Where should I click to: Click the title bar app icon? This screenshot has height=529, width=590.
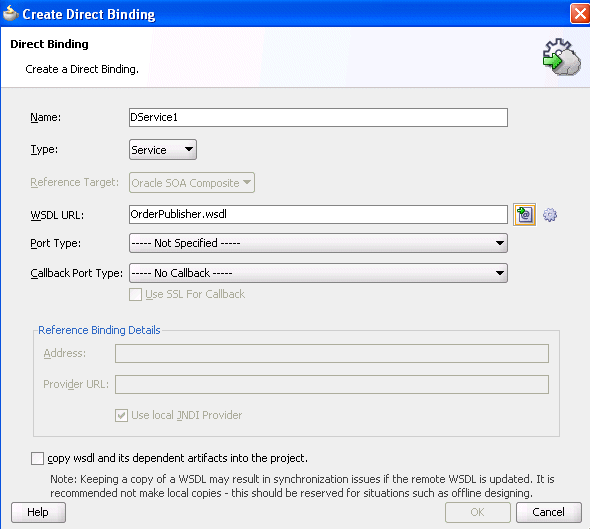[x=11, y=14]
